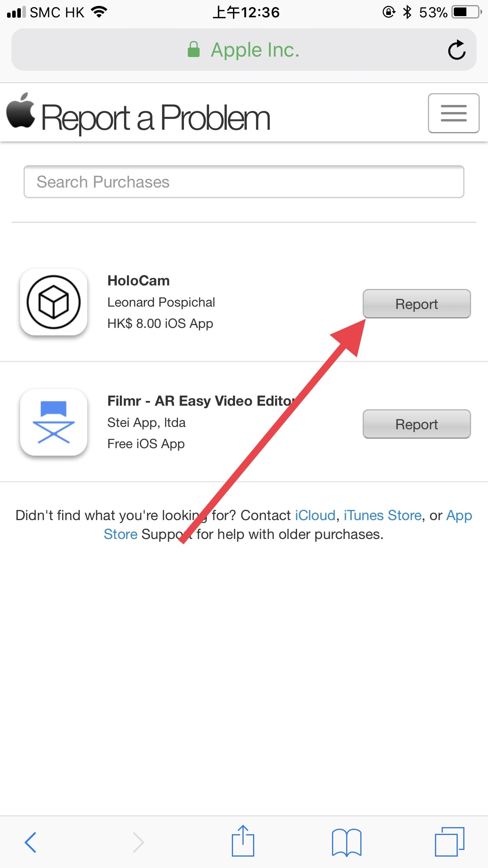Select the Filmr AR Easy Video Editor title
Screen dimensions: 488x868
(x=202, y=401)
